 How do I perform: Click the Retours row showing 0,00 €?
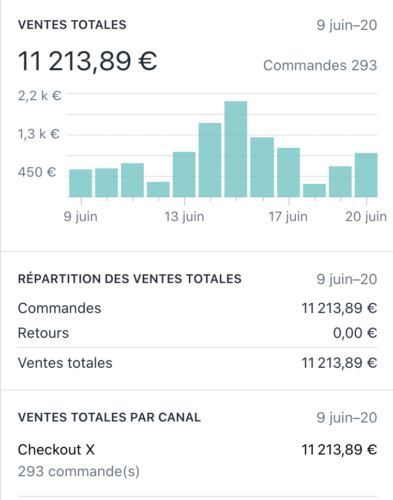click(x=197, y=333)
